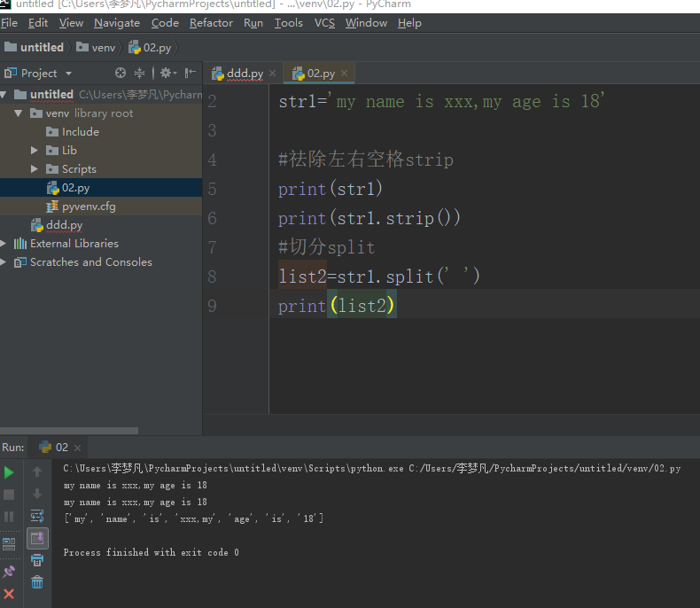Viewport: 700px width, 608px height.
Task: Toggle soft-wrap in the Run console
Action: (x=37, y=515)
